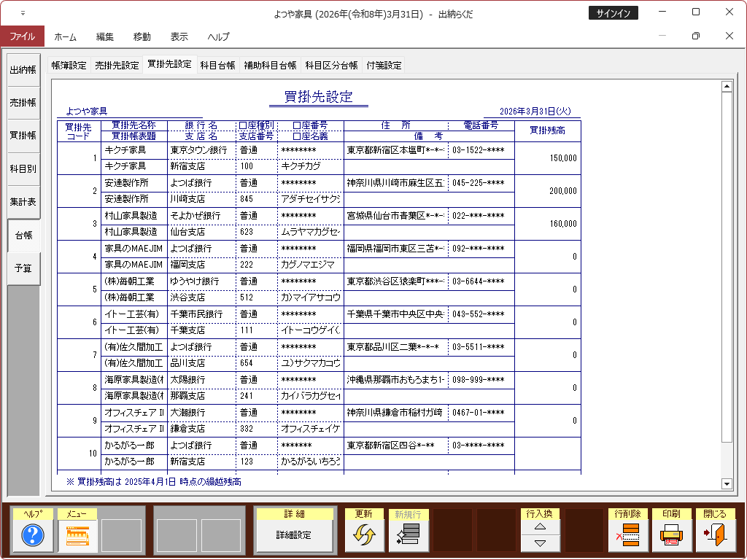
Task: Switch to the 科目台帳 tab
Action: click(218, 65)
